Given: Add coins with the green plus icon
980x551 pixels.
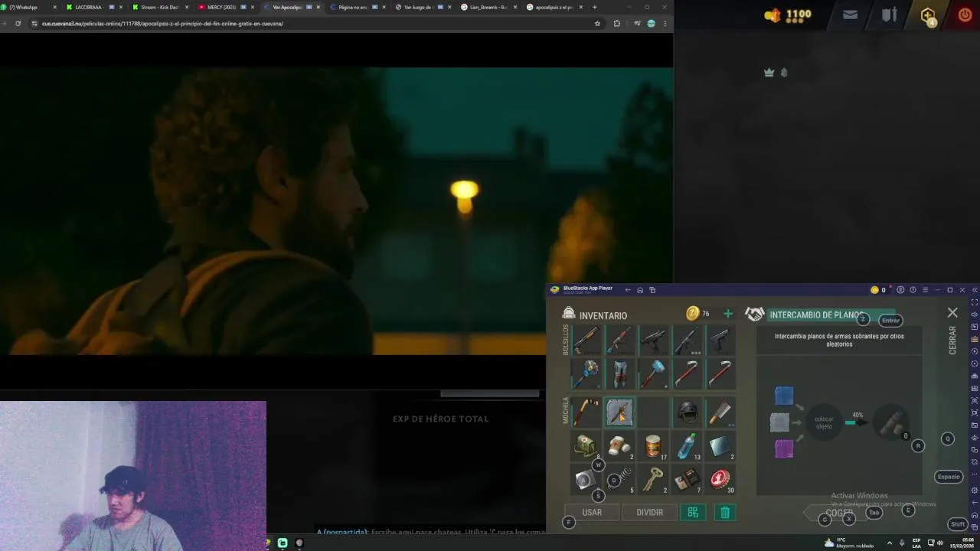Looking at the screenshot, I should (x=727, y=314).
